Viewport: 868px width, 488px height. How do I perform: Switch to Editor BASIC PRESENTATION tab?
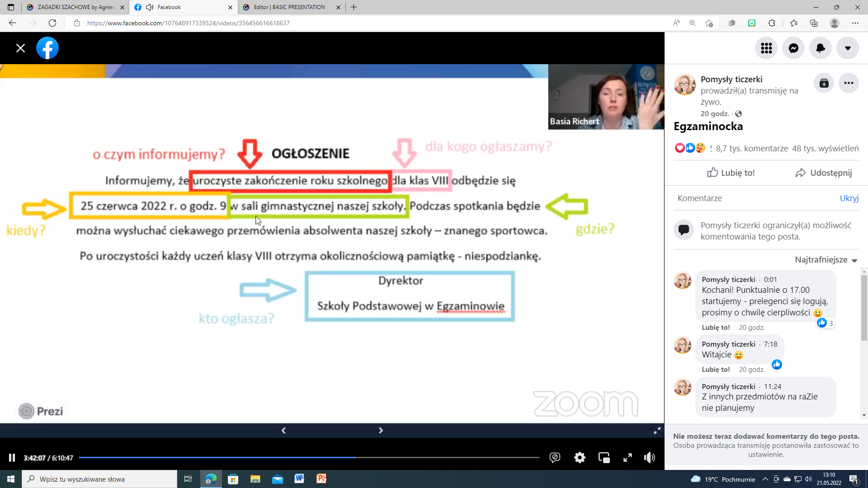tap(289, 7)
